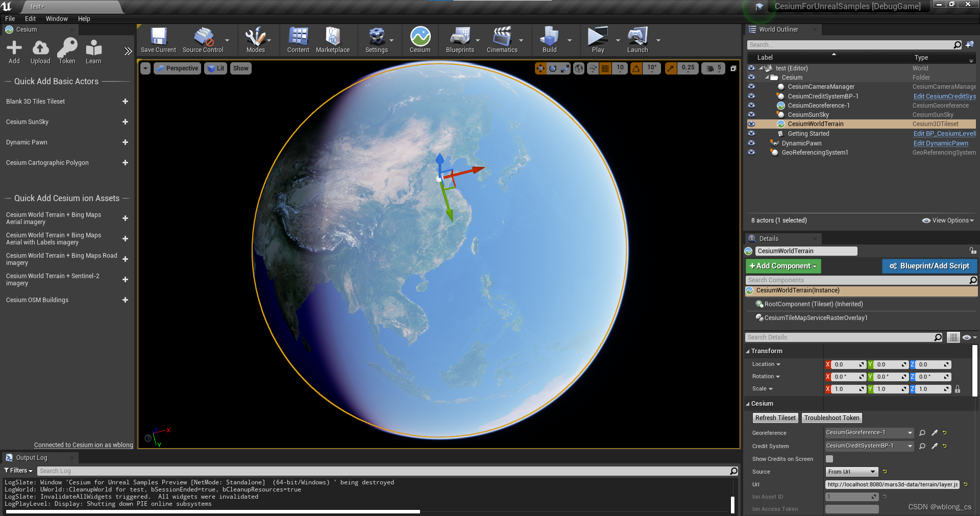Click the Edit DynamicPawn link

point(941,143)
